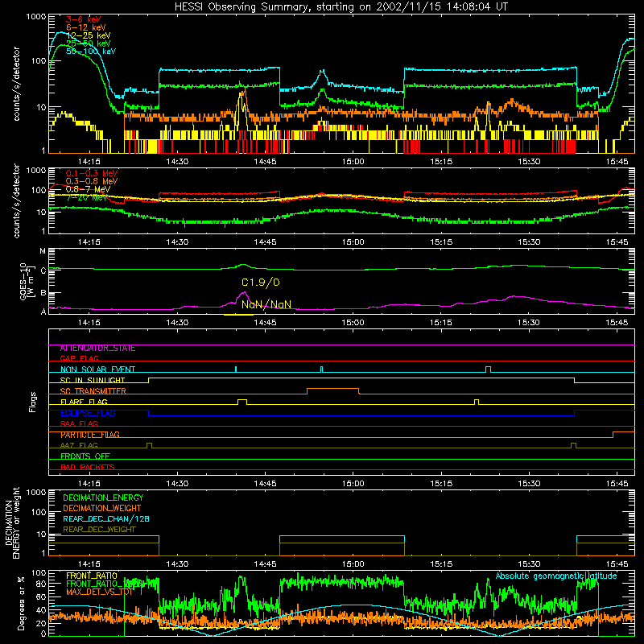Pick the 0.3-0.8 MeV legend entry
The height and width of the screenshot is (644, 644).
(x=92, y=181)
